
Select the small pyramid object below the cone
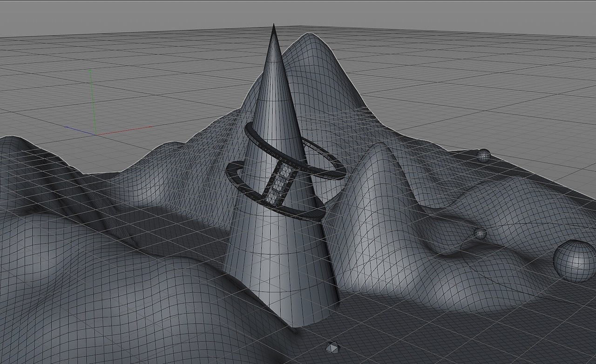tap(332, 347)
